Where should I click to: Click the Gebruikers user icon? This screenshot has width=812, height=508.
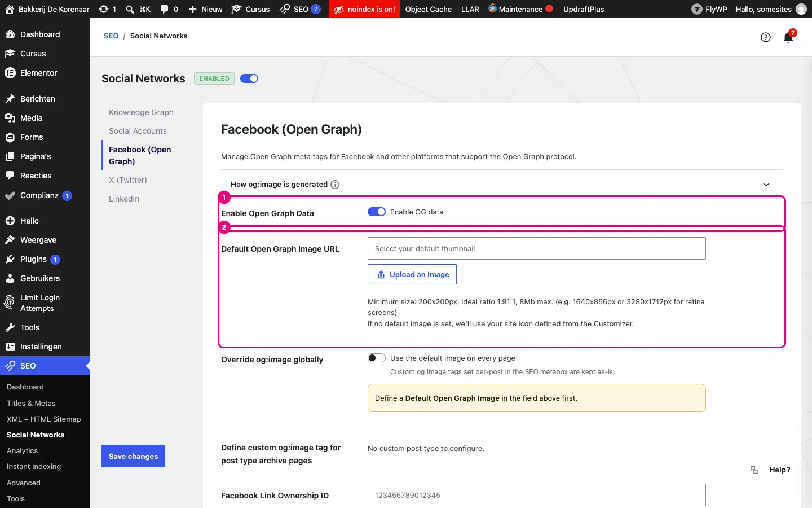[x=10, y=278]
